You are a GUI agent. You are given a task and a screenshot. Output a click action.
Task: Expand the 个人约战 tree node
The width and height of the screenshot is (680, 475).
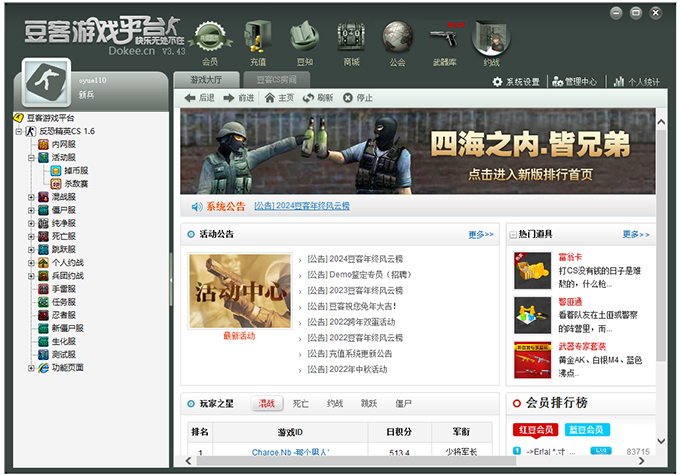(x=31, y=263)
